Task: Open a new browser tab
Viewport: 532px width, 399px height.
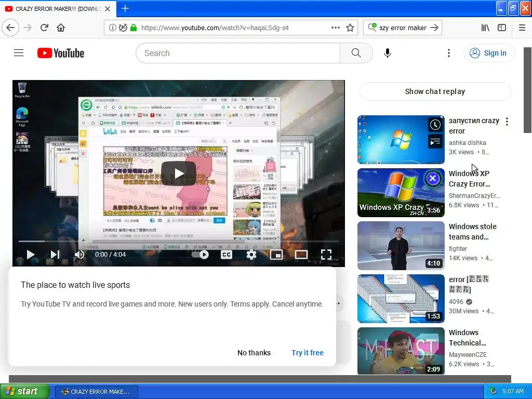Action: [x=125, y=8]
